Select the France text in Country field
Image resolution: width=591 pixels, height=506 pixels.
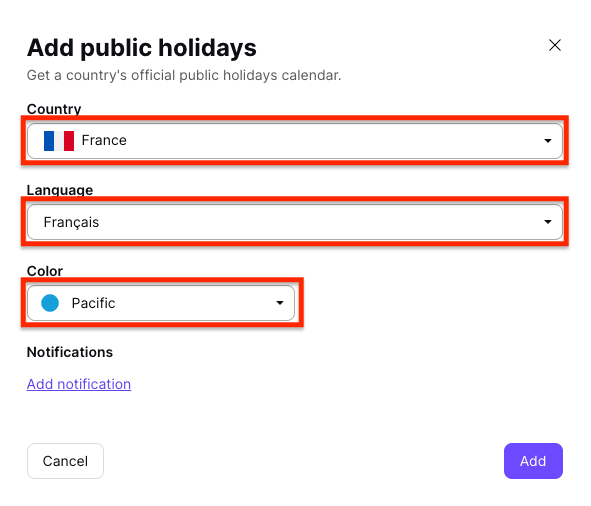pyautogui.click(x=104, y=140)
